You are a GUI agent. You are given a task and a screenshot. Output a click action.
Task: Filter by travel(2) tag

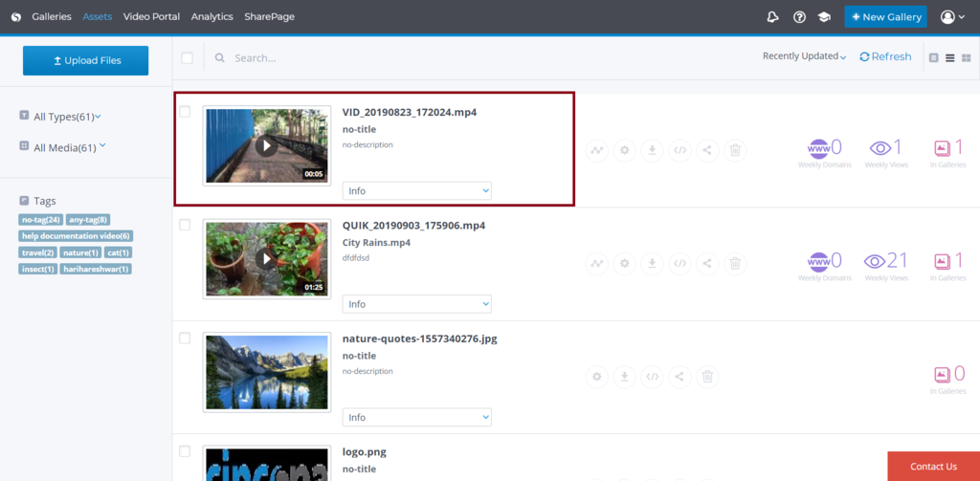(38, 252)
